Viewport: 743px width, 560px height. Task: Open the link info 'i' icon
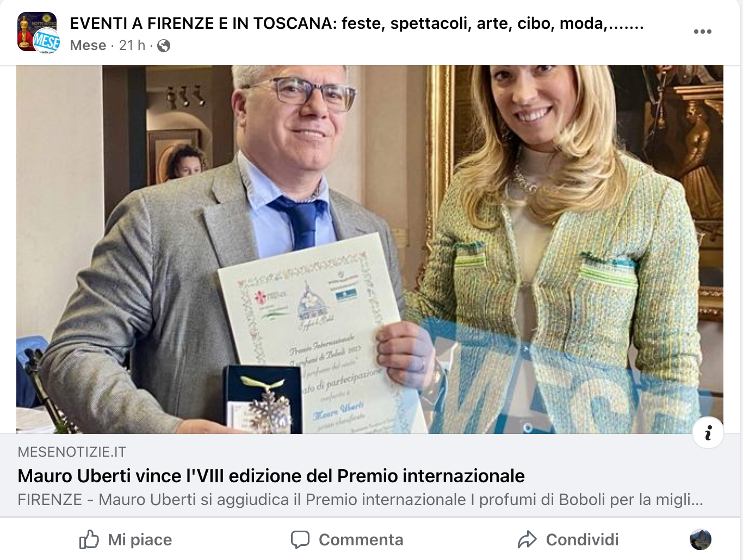click(x=708, y=433)
